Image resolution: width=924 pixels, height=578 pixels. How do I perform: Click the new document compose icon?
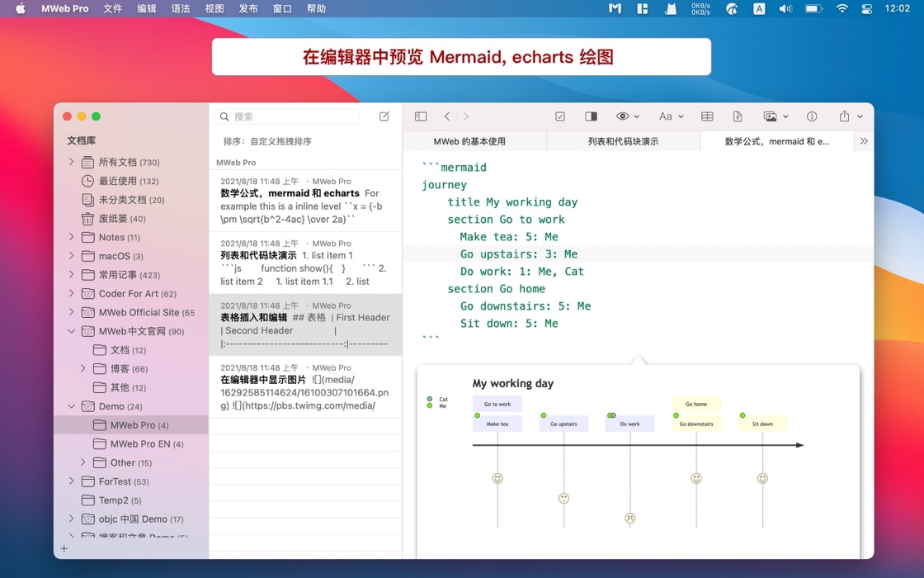384,116
